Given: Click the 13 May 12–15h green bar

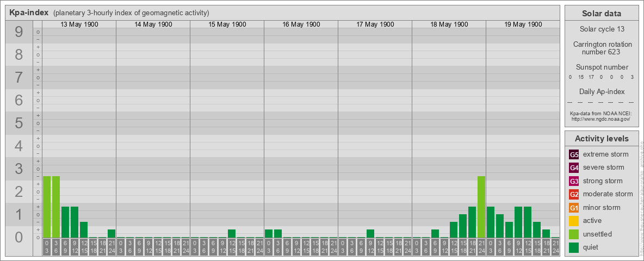Looking at the screenshot, I should [x=84, y=230].
